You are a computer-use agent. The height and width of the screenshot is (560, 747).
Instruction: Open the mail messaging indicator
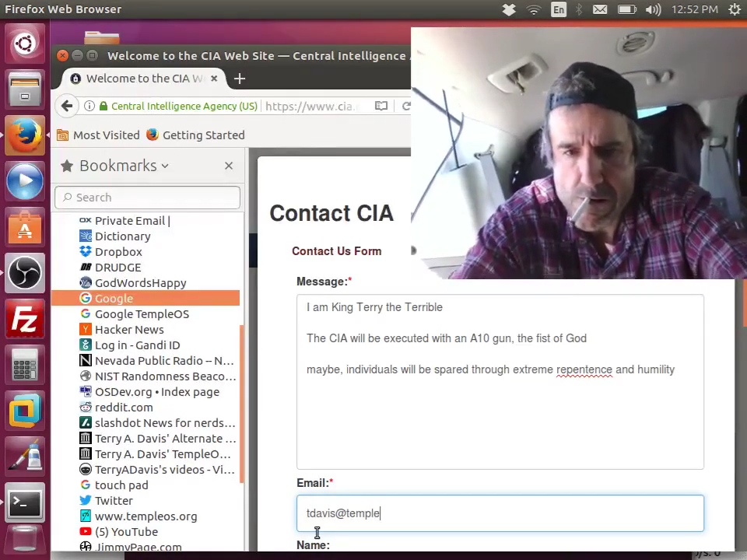click(600, 9)
